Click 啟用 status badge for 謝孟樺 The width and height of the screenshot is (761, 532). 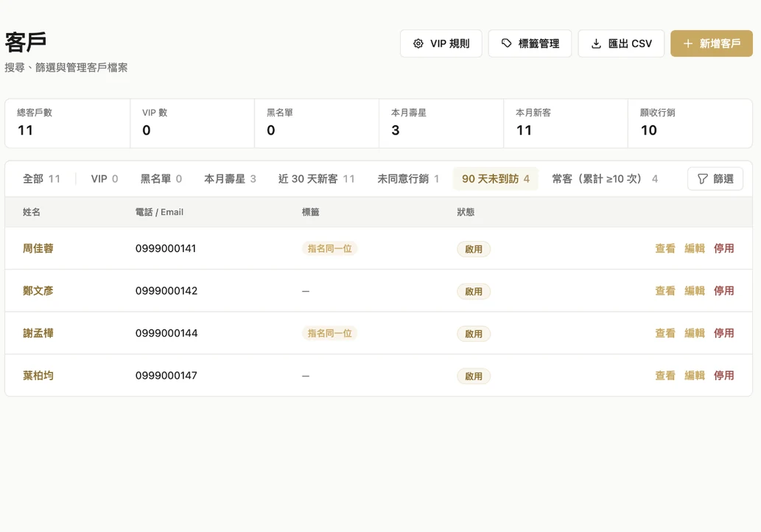pos(474,334)
